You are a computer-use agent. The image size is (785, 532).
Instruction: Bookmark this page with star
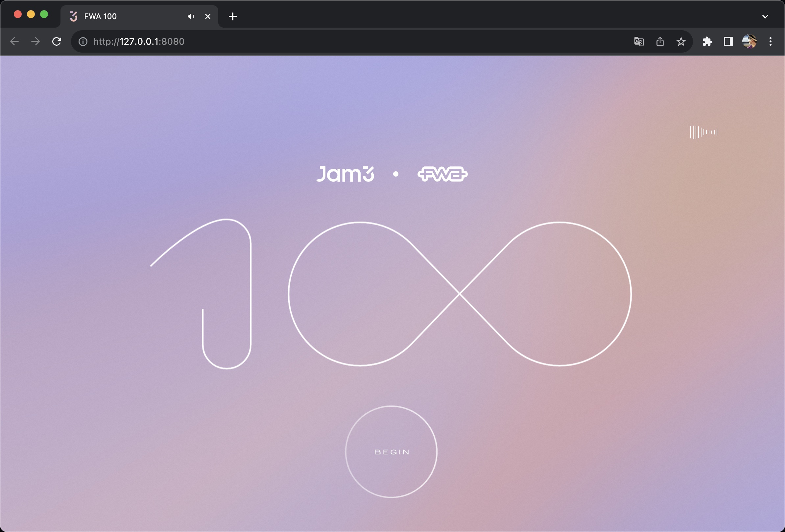(x=681, y=41)
